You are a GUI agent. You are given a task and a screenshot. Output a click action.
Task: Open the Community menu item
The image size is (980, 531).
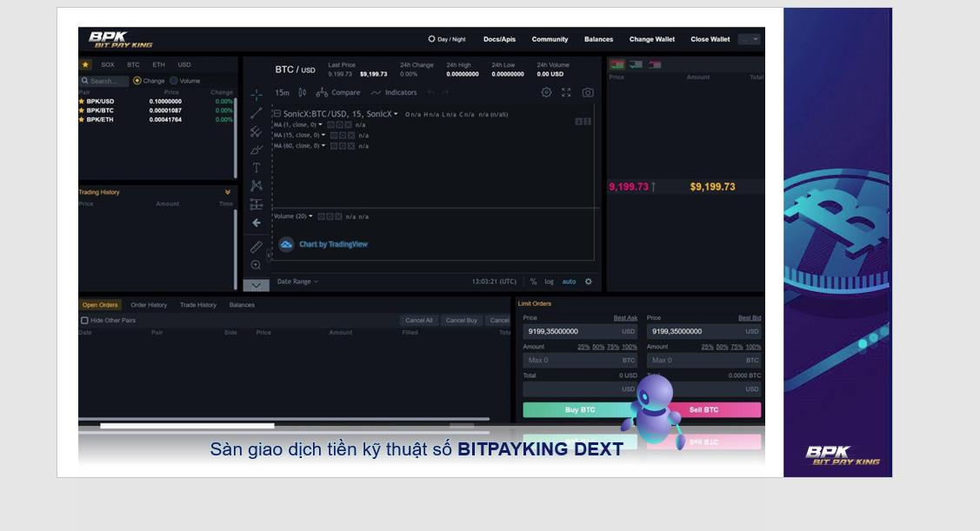[550, 39]
